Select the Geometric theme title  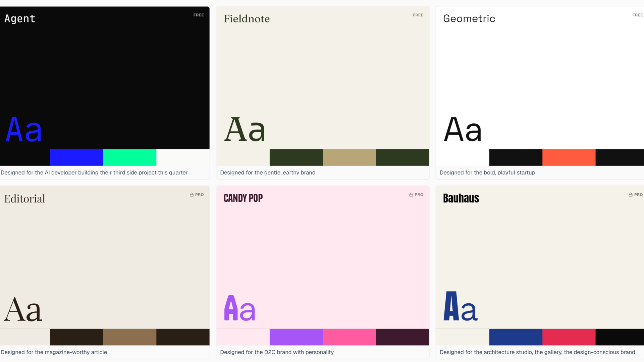pos(469,19)
